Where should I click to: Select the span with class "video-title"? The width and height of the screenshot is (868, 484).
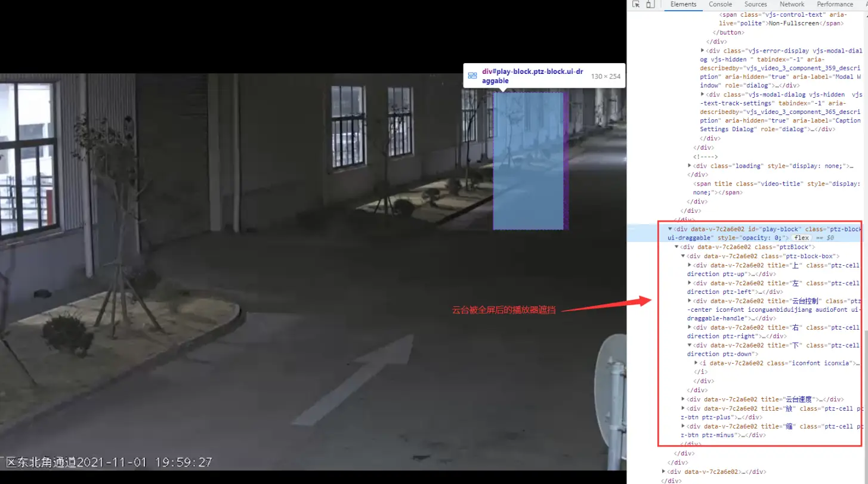coord(776,188)
